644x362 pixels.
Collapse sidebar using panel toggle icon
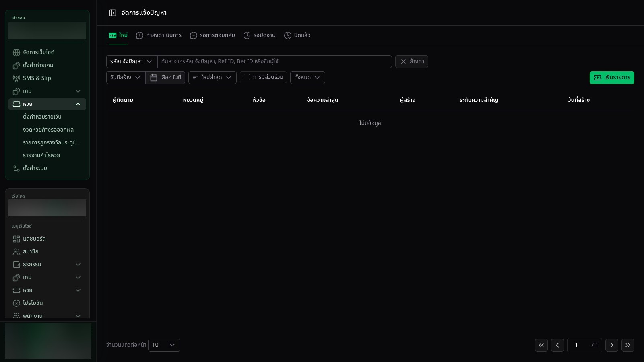coord(113,13)
